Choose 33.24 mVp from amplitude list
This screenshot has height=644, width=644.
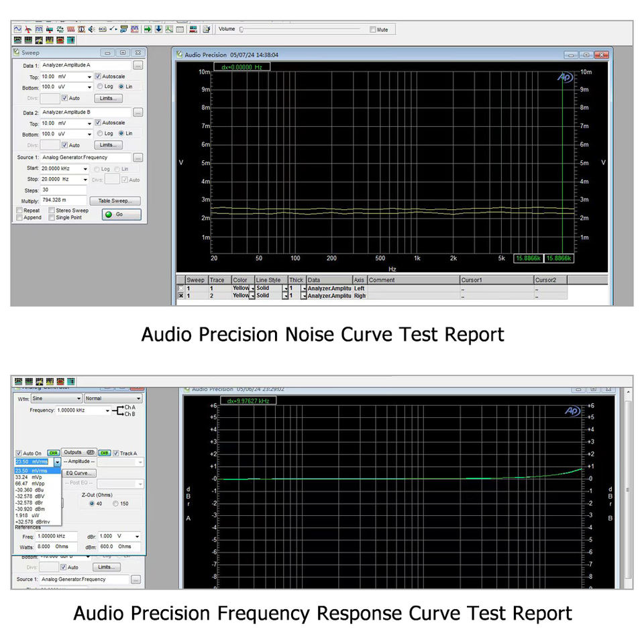(38, 477)
